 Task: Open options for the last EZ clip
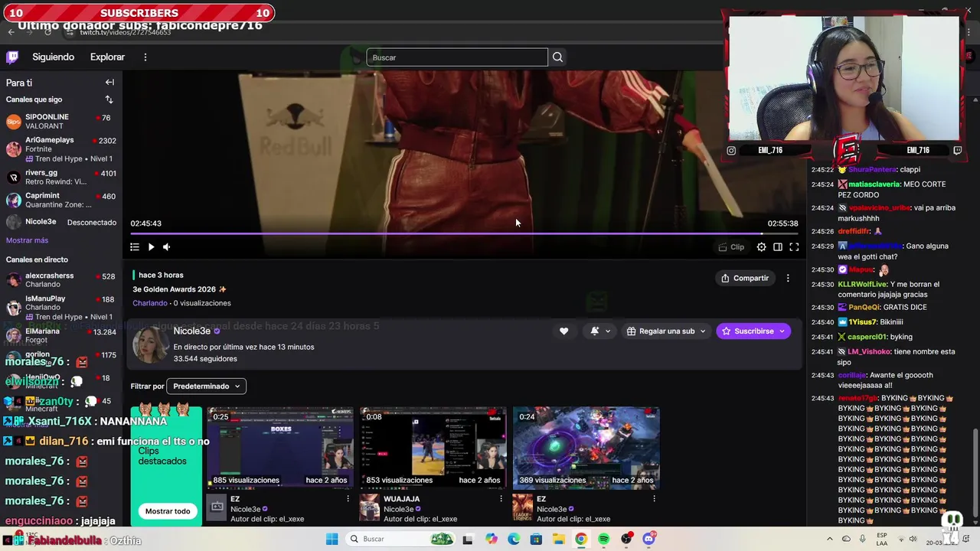654,499
